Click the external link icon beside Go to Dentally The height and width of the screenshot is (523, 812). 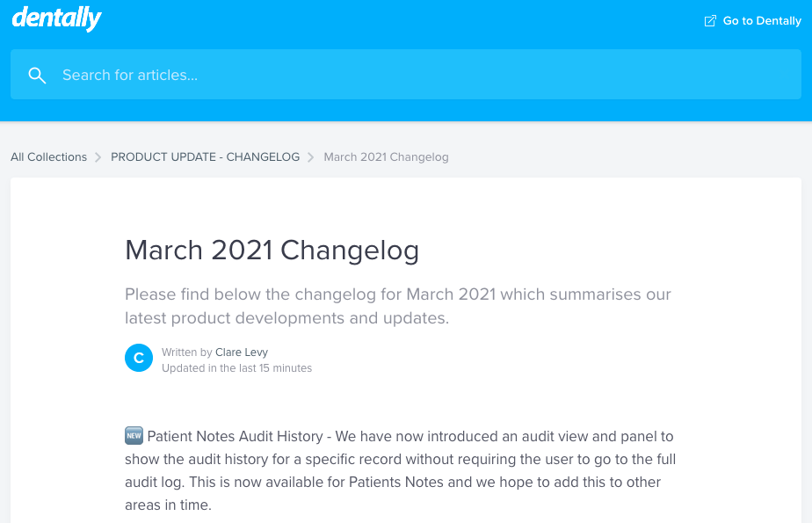click(710, 21)
